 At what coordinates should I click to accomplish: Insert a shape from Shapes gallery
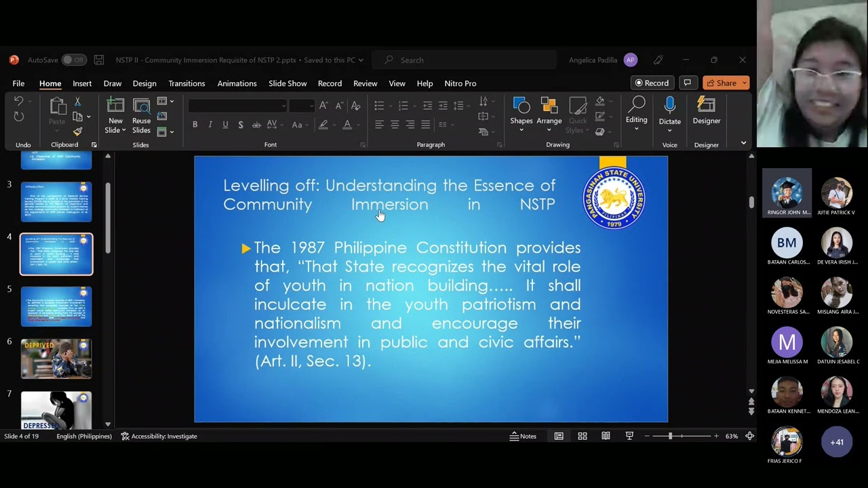click(521, 114)
